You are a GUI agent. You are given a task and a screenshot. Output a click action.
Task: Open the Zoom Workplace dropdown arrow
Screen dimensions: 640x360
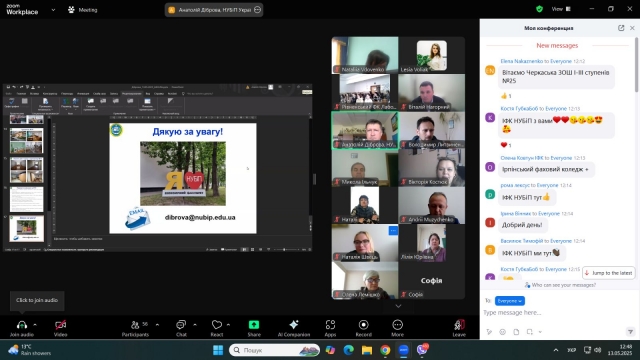click(53, 10)
